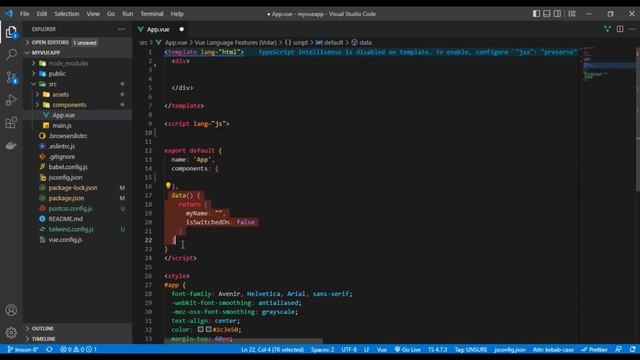Close the unsaved App.vue tab dot

182,29
